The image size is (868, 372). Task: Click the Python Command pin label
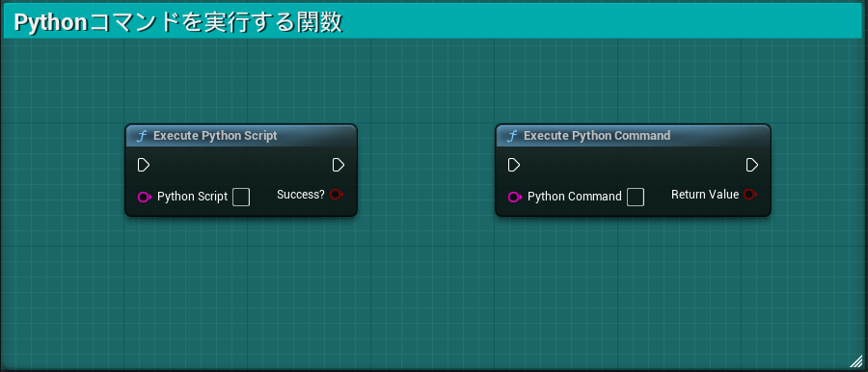[575, 197]
